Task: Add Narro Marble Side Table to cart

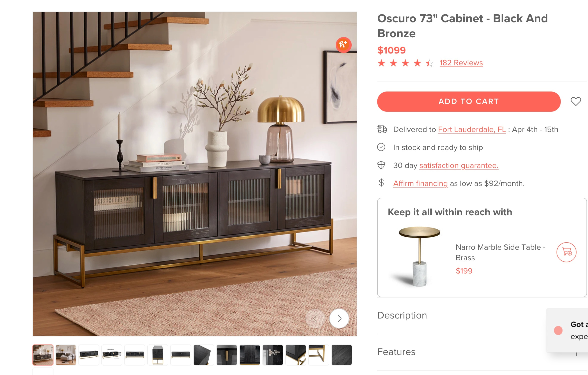Action: (x=566, y=252)
